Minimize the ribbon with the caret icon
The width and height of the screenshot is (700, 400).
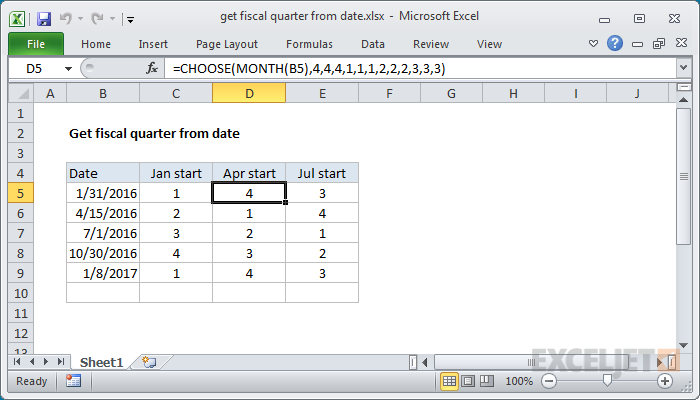tap(593, 44)
